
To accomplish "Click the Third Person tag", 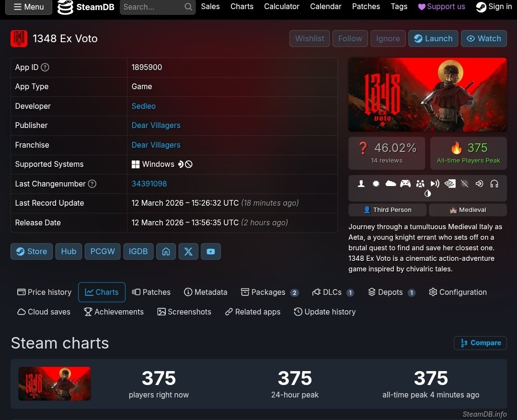I will (388, 210).
